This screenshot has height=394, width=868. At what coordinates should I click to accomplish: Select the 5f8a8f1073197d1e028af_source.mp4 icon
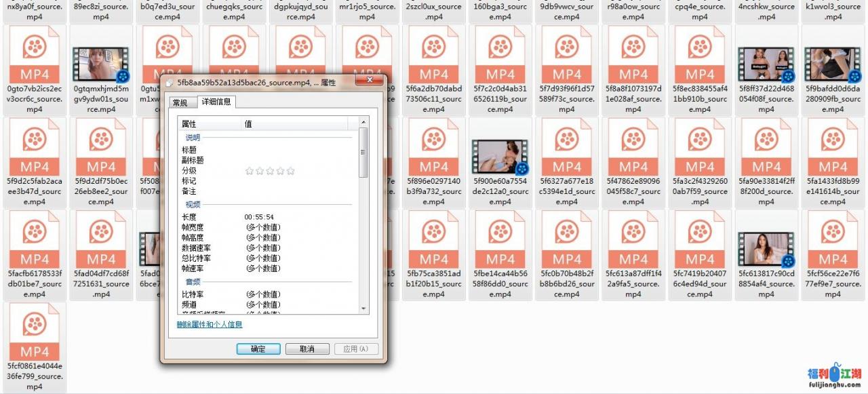(x=633, y=59)
